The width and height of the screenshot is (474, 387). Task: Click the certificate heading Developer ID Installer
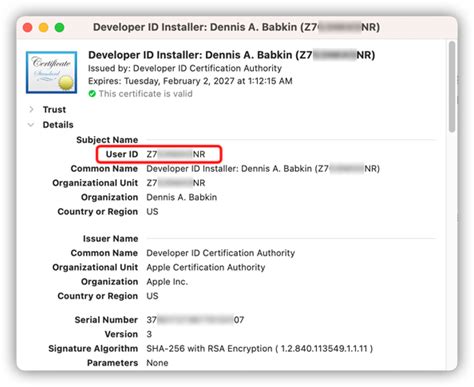click(231, 55)
